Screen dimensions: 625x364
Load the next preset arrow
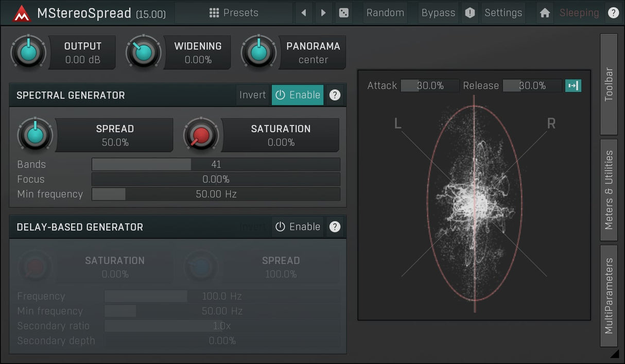point(323,13)
